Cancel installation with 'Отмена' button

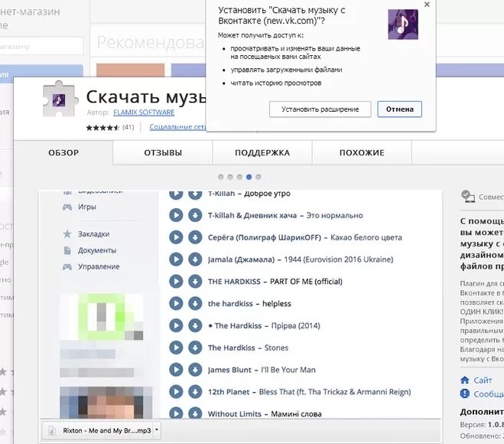(x=399, y=109)
